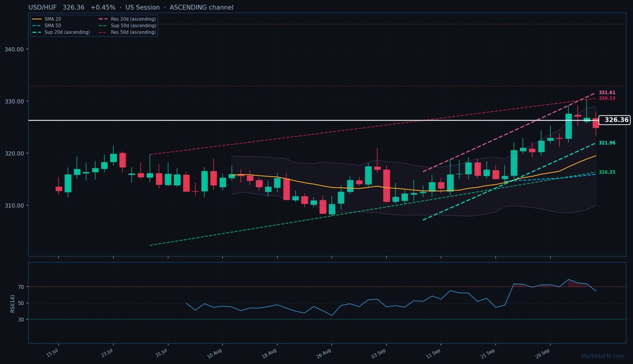Click the Sup 20d (ascending) legend entry

coord(61,32)
